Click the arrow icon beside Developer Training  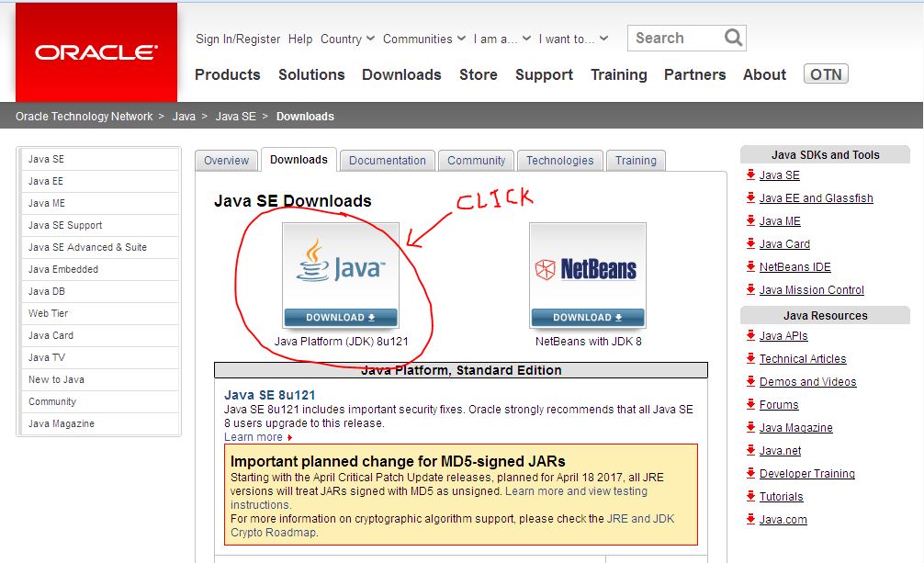tap(750, 473)
